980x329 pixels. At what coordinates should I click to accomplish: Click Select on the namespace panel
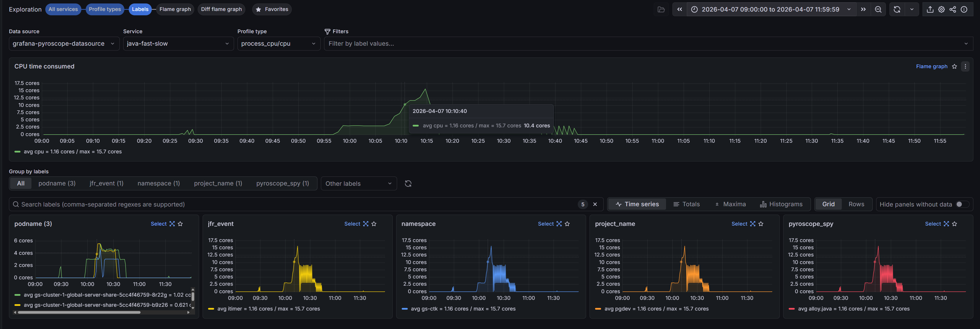[x=546, y=224]
